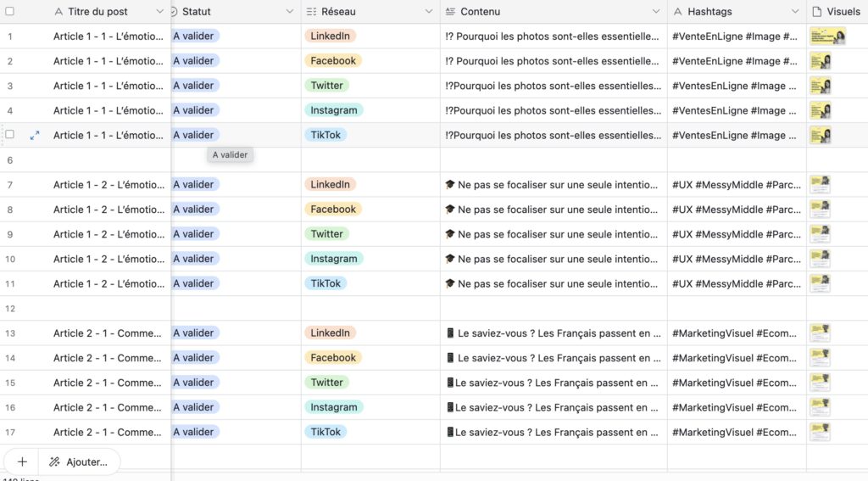
Task: Select the A valider status in row 9
Action: (195, 234)
